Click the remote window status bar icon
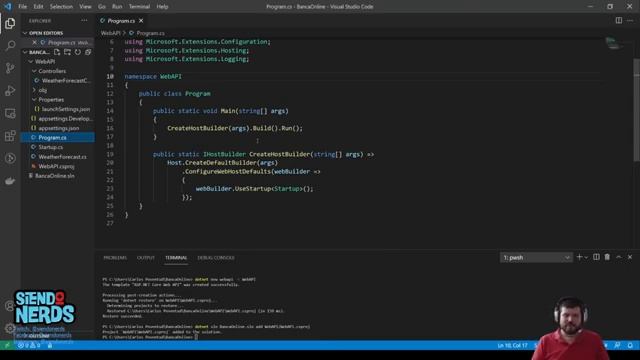Viewport: 640px width, 360px height. pyautogui.click(x=7, y=345)
